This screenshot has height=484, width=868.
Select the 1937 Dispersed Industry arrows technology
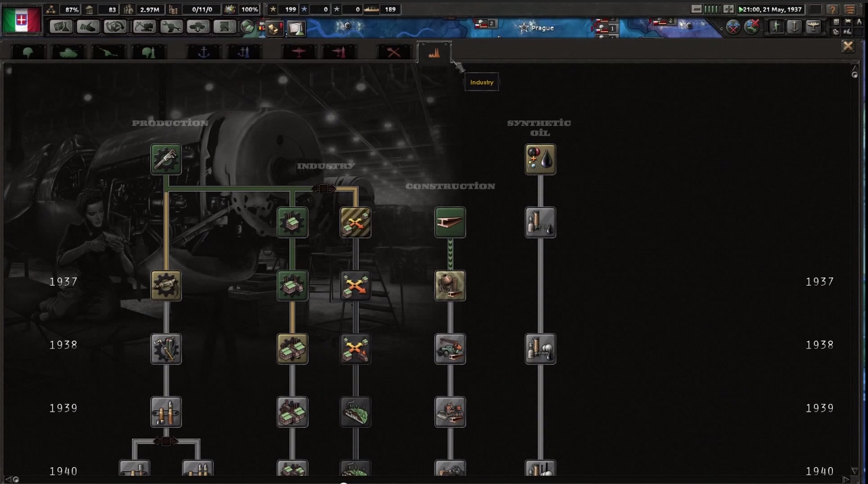(x=355, y=286)
